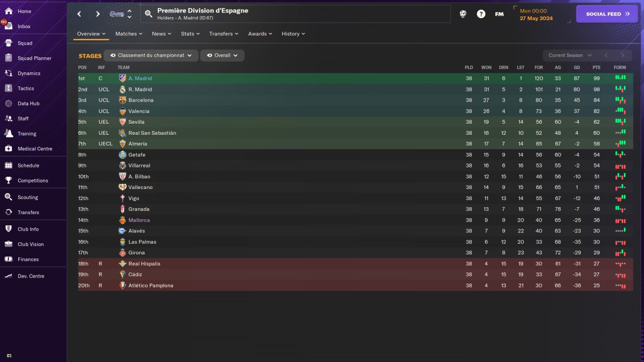Click the A. Madrid club badge
Image resolution: width=644 pixels, height=362 pixels.
coord(122,78)
